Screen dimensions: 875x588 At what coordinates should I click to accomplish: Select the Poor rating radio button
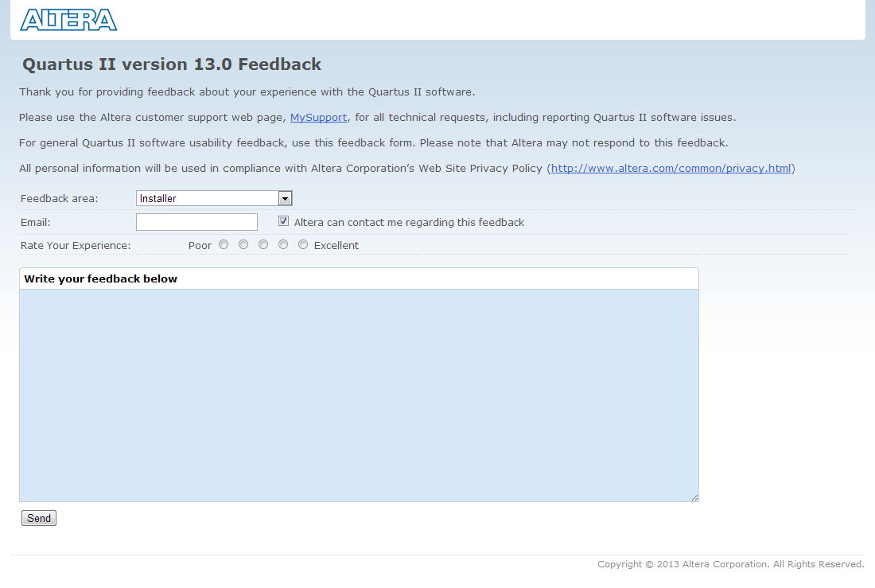click(x=224, y=244)
